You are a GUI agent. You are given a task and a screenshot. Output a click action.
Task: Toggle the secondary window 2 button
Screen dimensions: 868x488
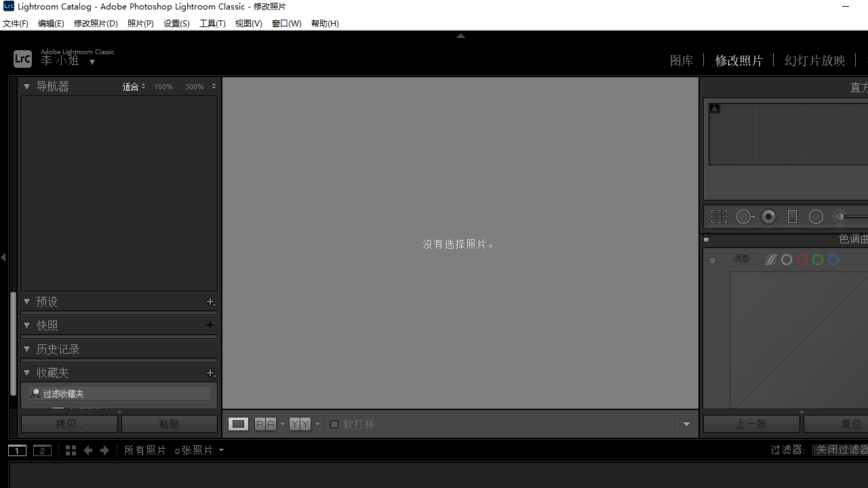[42, 450]
